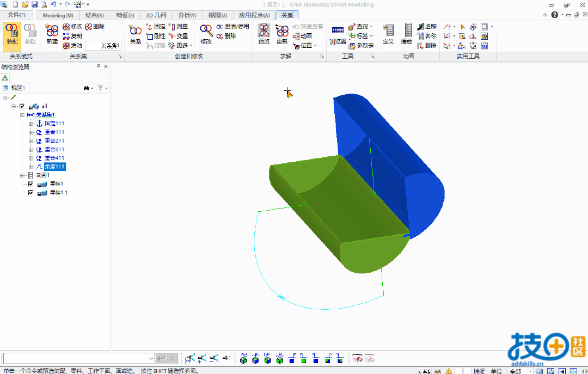Select the 测量 relation tool
Image resolution: width=588 pixels, height=374 pixels.
coord(178,27)
